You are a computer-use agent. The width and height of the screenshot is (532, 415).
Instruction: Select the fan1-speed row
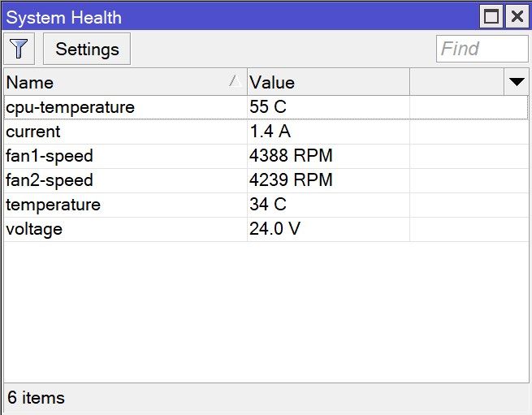[50, 156]
